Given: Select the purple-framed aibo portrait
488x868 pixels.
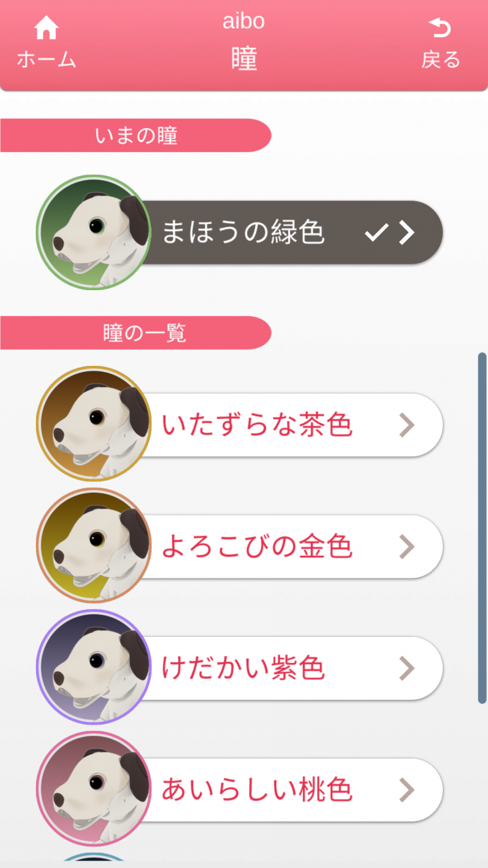Looking at the screenshot, I should (x=94, y=667).
